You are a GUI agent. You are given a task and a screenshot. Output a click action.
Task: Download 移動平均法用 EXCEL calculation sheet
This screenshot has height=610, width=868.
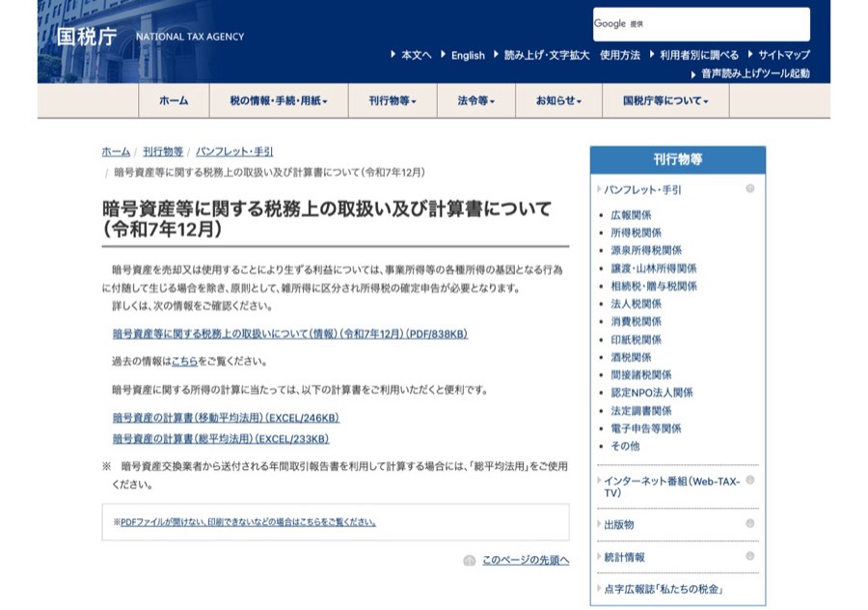[226, 418]
